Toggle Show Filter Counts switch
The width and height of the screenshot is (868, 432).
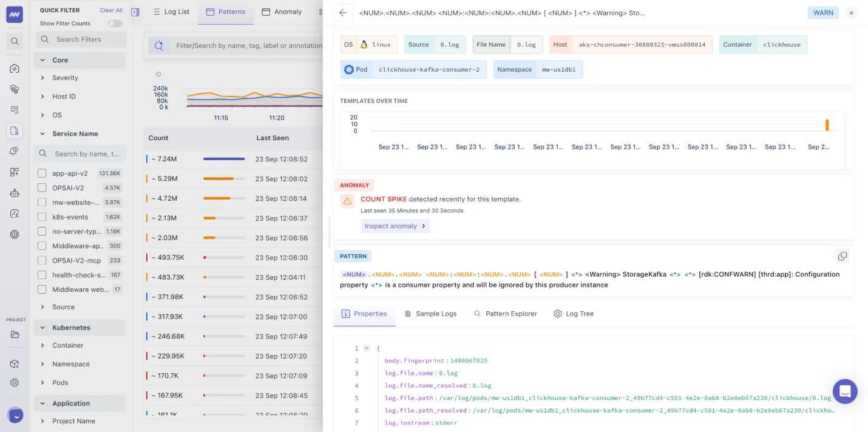tap(115, 24)
